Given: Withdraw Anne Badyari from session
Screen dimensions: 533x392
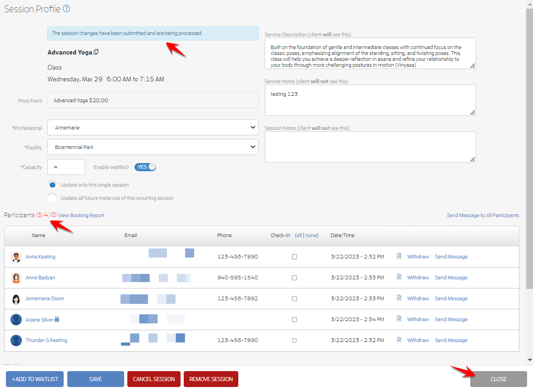Looking at the screenshot, I should click(418, 278).
